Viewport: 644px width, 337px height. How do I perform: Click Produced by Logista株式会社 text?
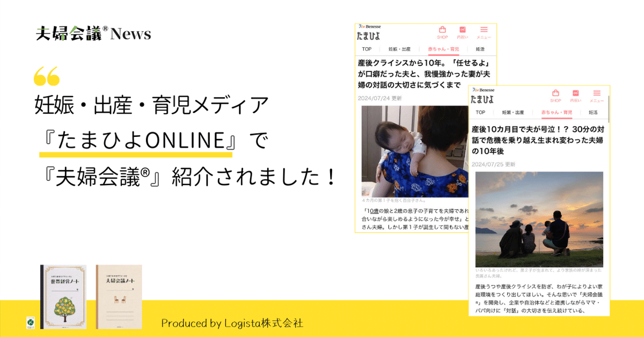[x=232, y=323]
